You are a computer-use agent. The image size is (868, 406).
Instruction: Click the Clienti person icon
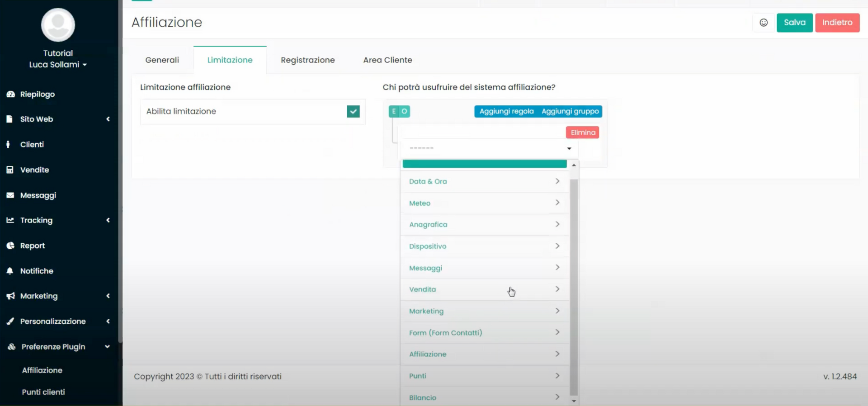[8, 144]
